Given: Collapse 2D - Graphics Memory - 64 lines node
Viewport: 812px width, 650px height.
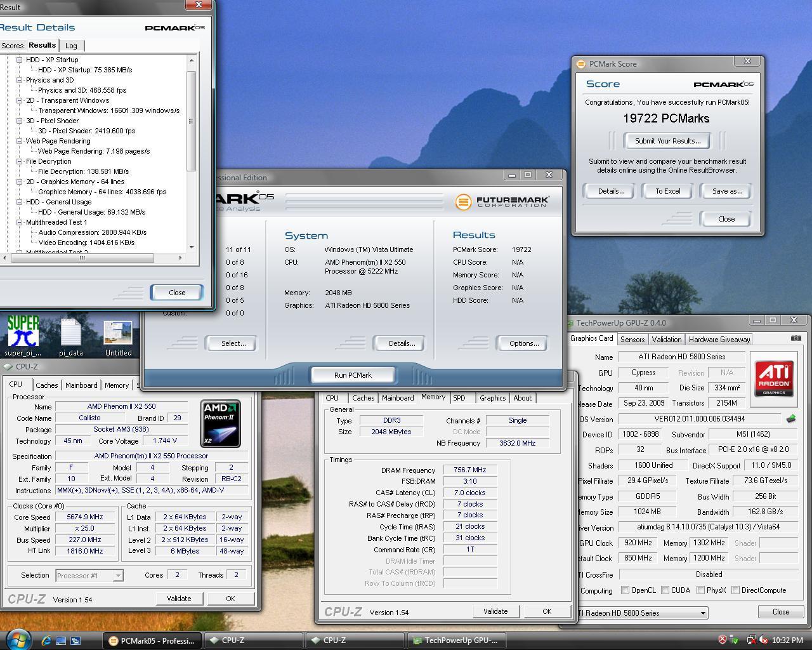Looking at the screenshot, I should tap(19, 182).
